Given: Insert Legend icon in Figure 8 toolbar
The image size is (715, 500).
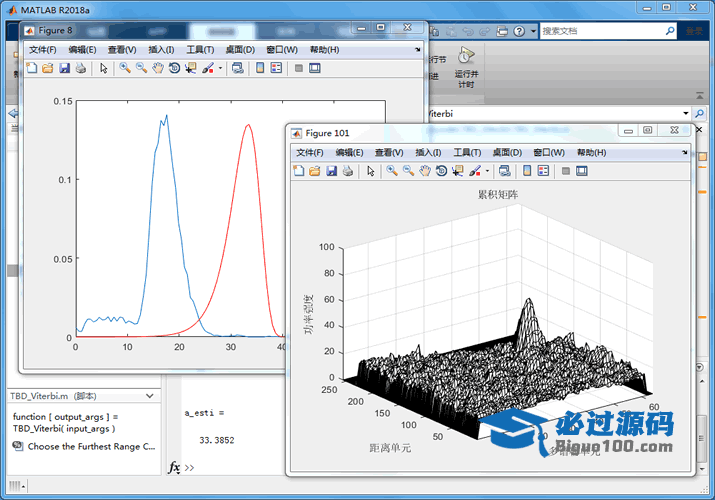Looking at the screenshot, I should coord(276,68).
